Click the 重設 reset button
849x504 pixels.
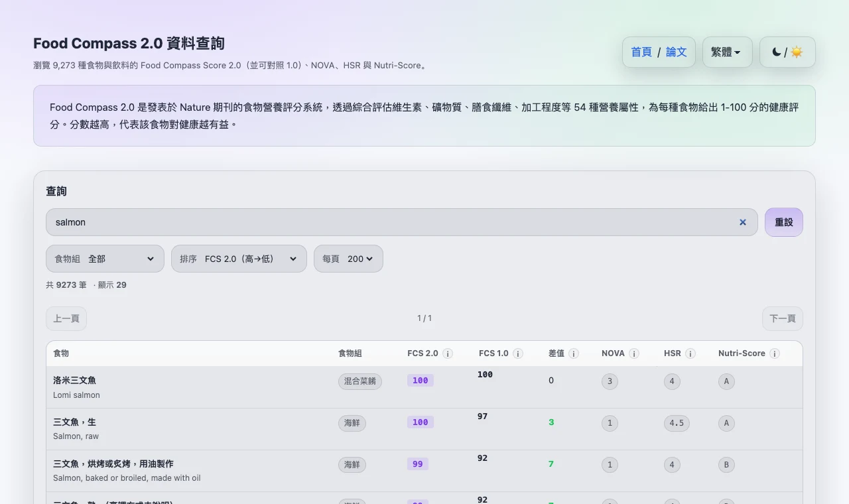[784, 222]
